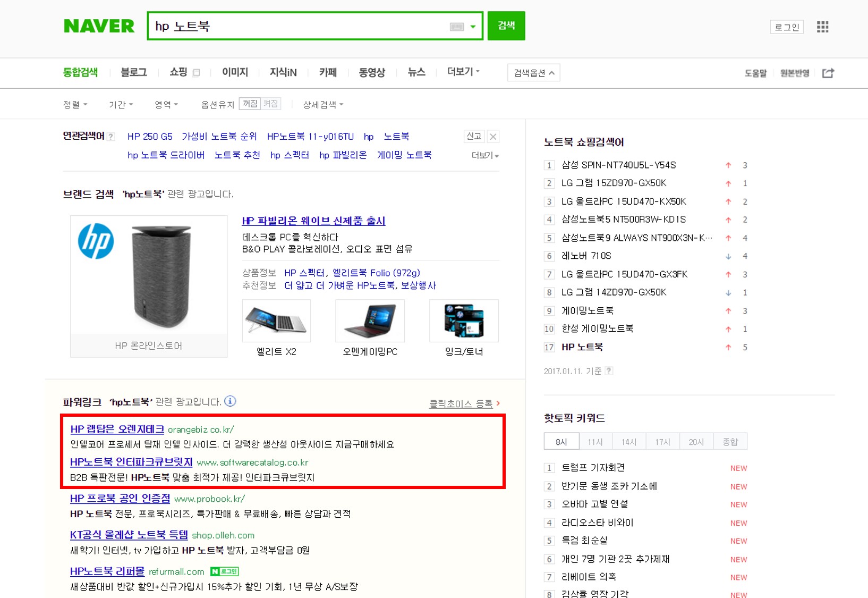Viewport: 868px width, 598px height.
Task: Click shopping keyword 레노버 710S
Action: click(586, 256)
